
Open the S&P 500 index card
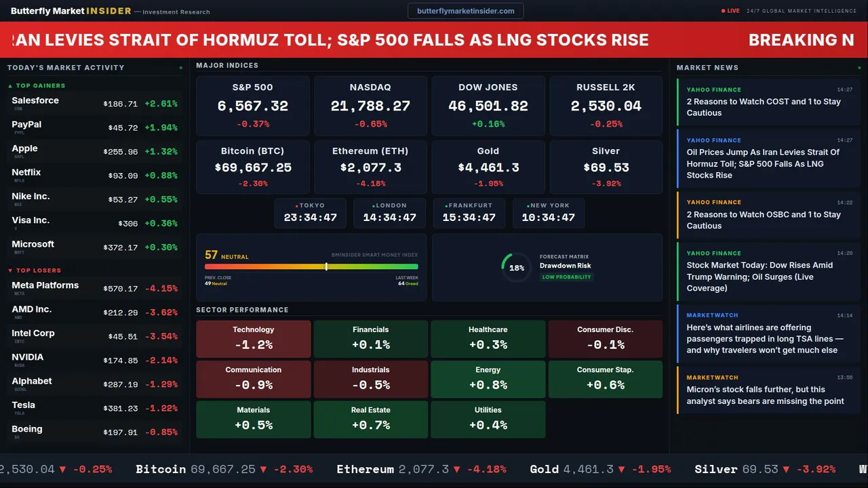point(252,106)
